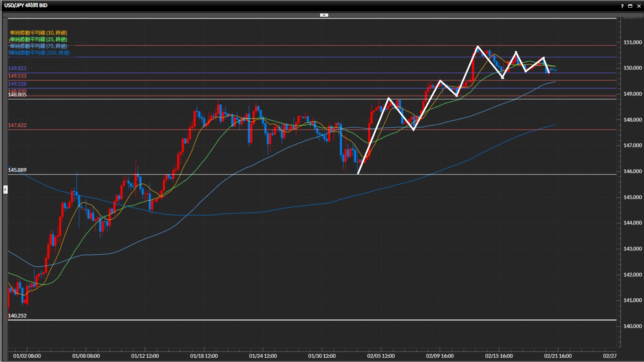Image resolution: width=644 pixels, height=362 pixels.
Task: Click the 149.533 red line label
Action: click(17, 76)
